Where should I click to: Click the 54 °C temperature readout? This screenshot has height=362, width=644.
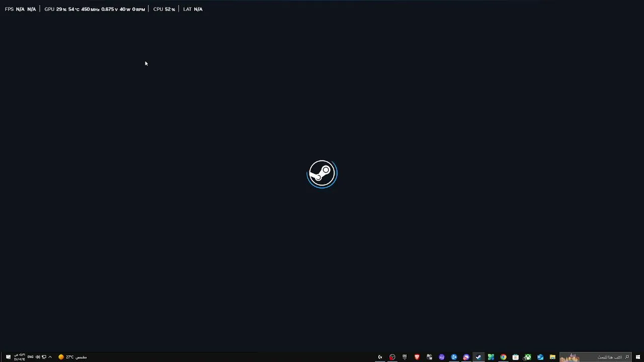(x=74, y=9)
